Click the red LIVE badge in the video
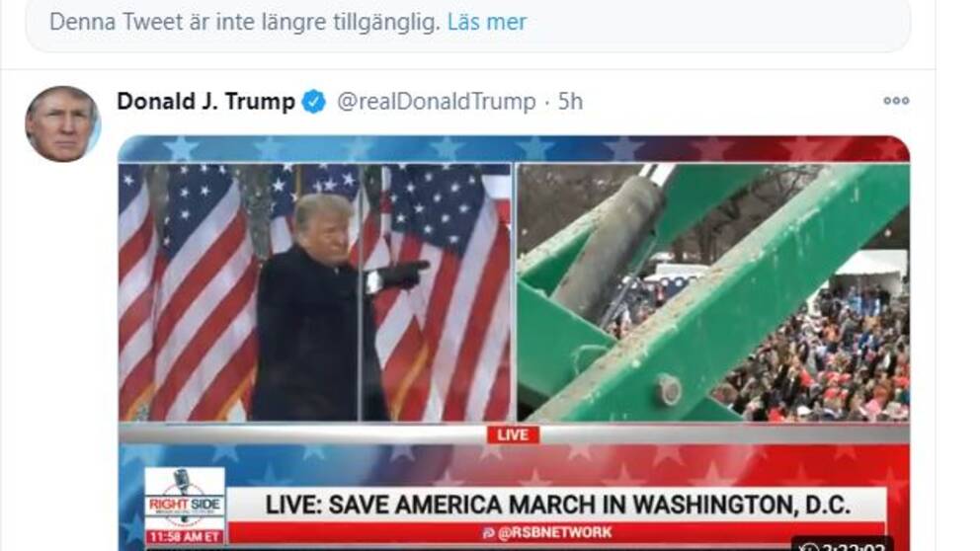This screenshot has width=980, height=551. click(x=513, y=434)
